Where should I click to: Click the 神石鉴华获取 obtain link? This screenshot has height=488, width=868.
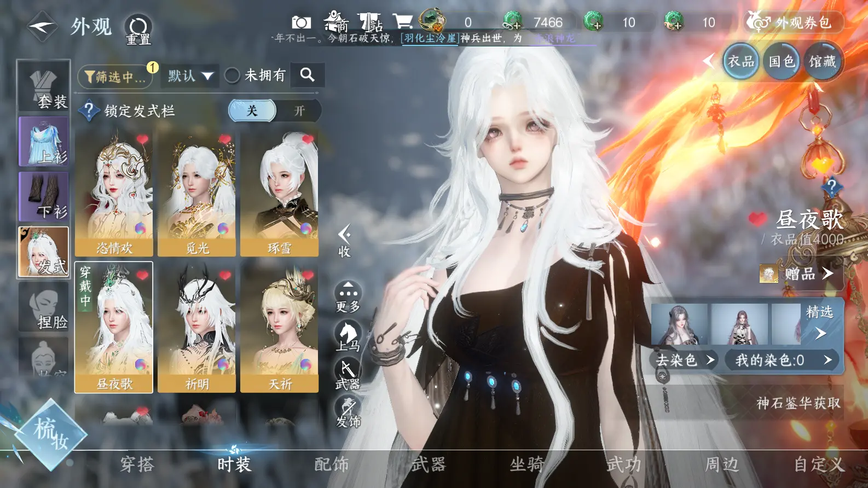click(798, 403)
